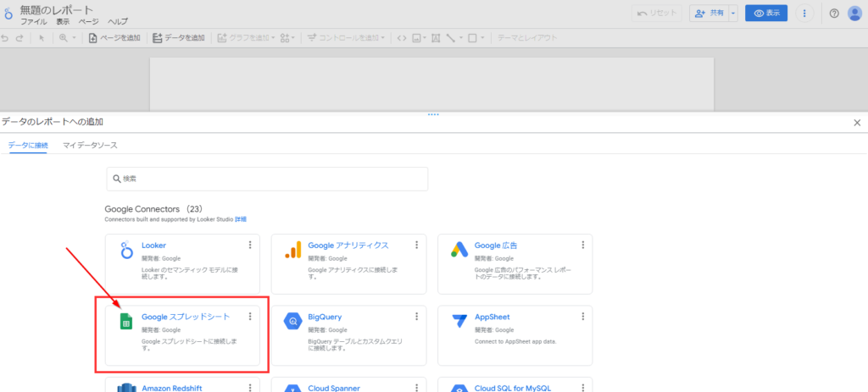Viewport: 868px width, 392px height.
Task: Switch to the データに接続 tab
Action: [x=28, y=146]
